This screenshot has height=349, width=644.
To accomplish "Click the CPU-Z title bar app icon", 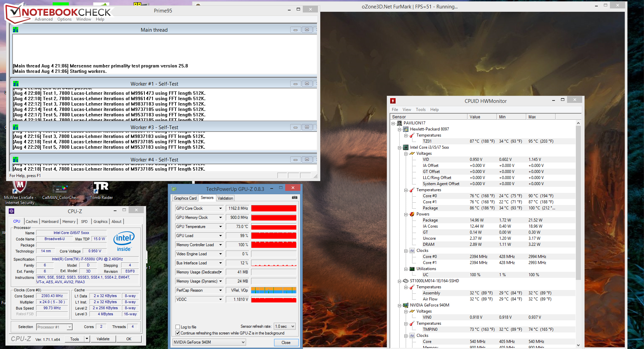I will [x=11, y=211].
